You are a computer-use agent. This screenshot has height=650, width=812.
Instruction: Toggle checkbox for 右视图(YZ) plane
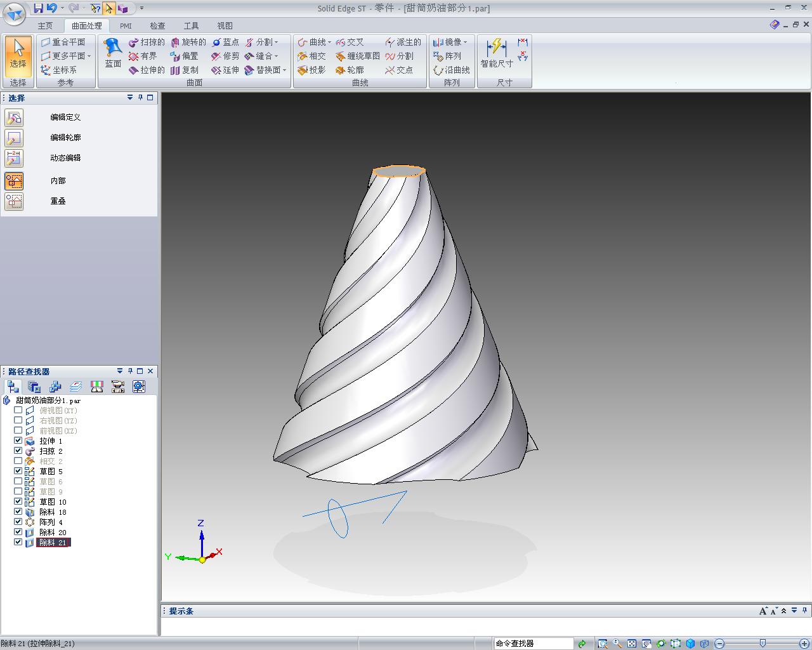tap(18, 420)
